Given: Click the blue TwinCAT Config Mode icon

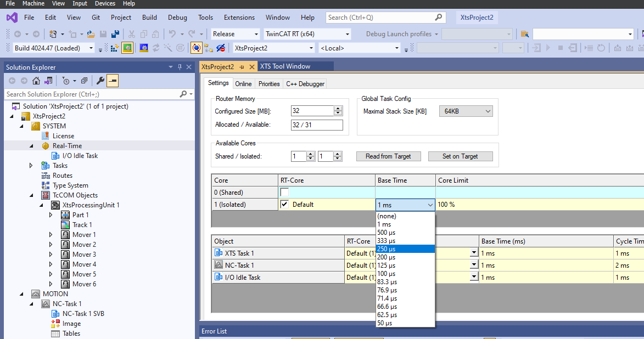Looking at the screenshot, I should [x=144, y=48].
